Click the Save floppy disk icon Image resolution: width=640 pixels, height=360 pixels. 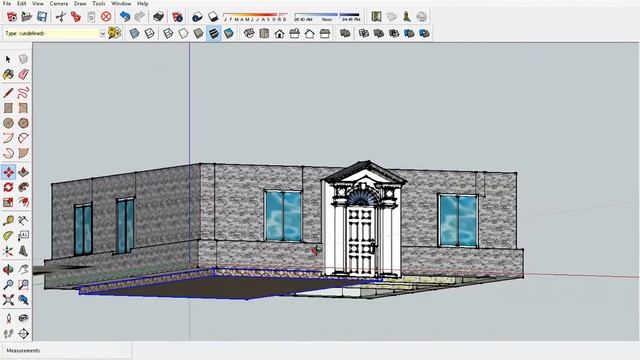(x=42, y=17)
